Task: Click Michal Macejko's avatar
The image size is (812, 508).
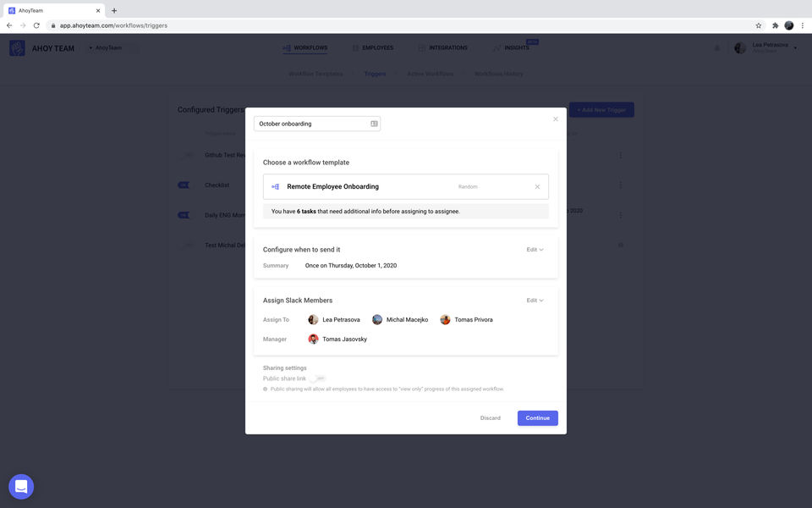Action: click(x=377, y=320)
